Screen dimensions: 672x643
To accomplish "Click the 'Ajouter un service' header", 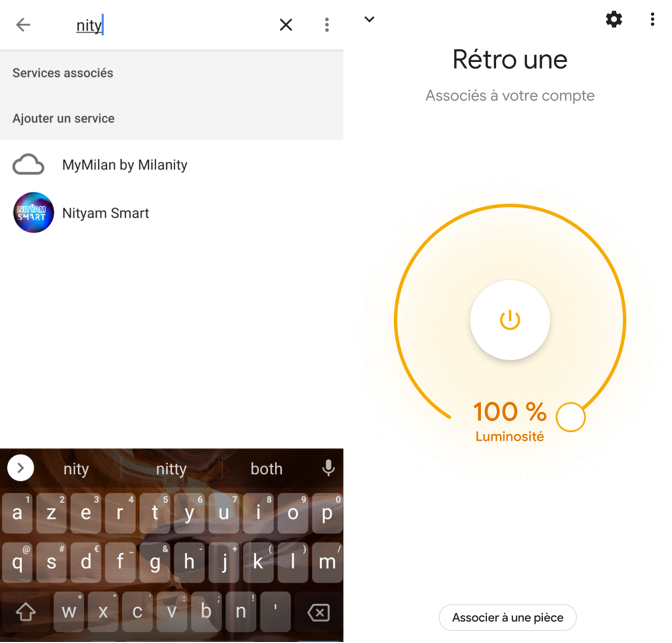I will 63,118.
